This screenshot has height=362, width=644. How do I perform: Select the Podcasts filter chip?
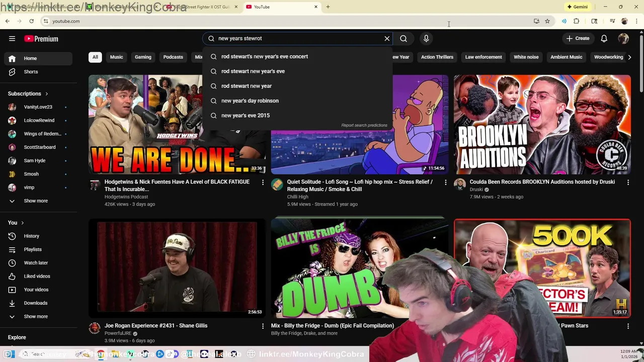173,57
